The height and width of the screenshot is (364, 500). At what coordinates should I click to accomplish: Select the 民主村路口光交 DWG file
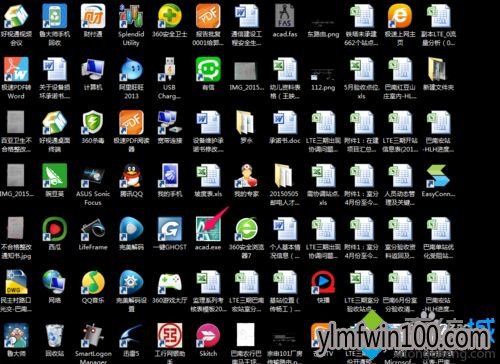pyautogui.click(x=16, y=291)
